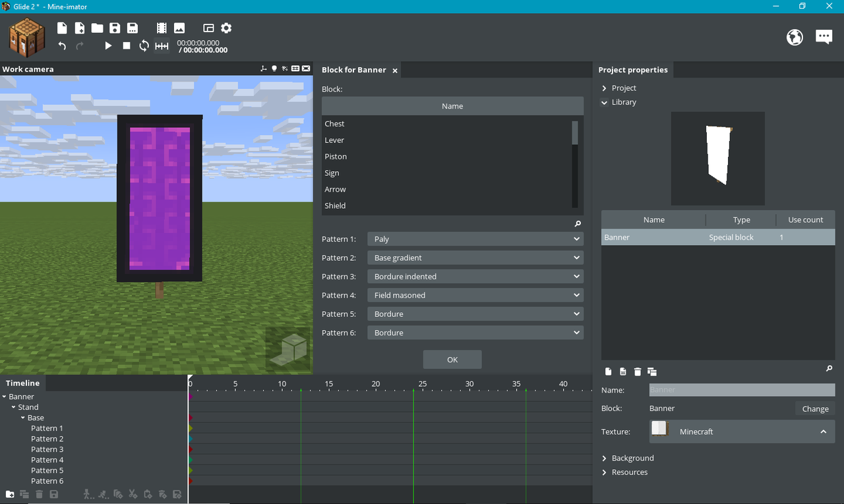Image resolution: width=844 pixels, height=504 pixels.
Task: Switch to the Project properties tab
Action: pos(633,70)
